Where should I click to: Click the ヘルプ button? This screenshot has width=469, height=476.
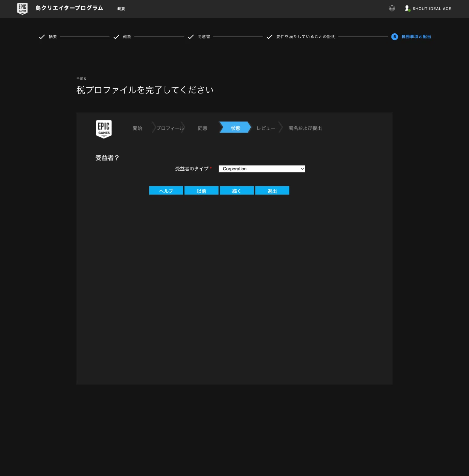point(166,190)
